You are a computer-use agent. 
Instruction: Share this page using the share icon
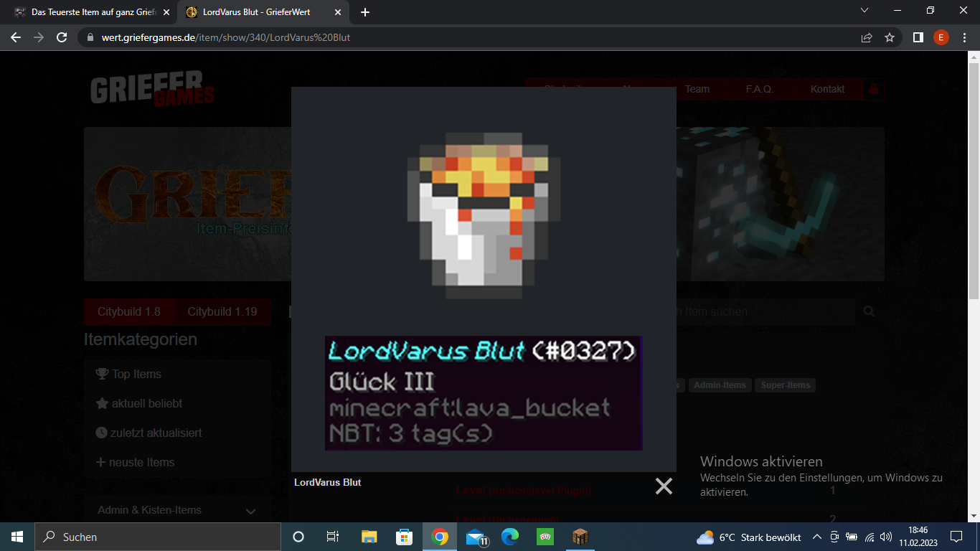pos(867,37)
